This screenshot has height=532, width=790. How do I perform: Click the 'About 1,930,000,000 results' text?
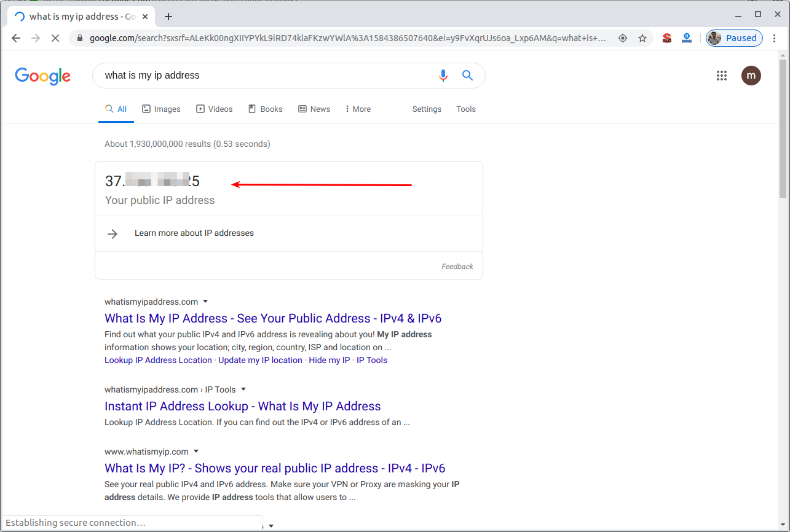pyautogui.click(x=188, y=144)
